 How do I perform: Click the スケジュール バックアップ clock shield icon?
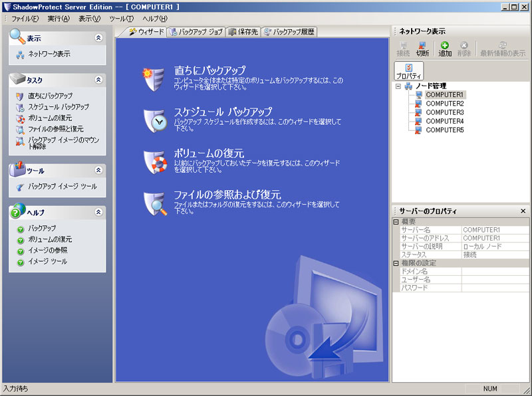click(x=155, y=120)
